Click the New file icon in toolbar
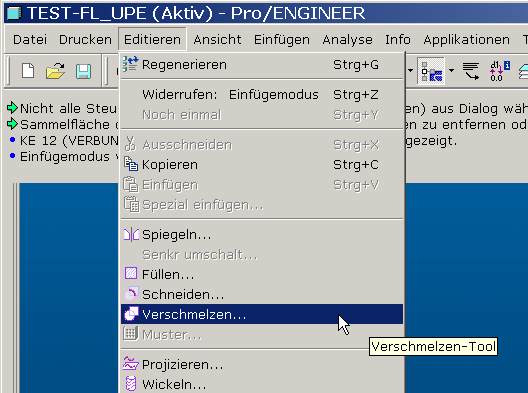528x393 pixels. pos(28,71)
